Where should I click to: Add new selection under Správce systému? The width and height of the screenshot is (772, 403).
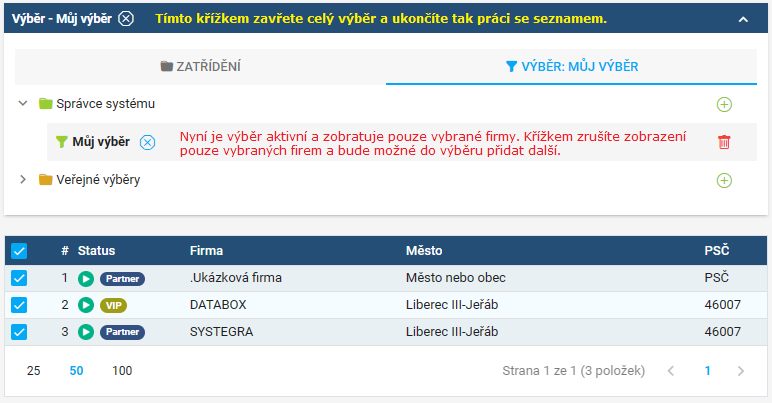coord(724,104)
